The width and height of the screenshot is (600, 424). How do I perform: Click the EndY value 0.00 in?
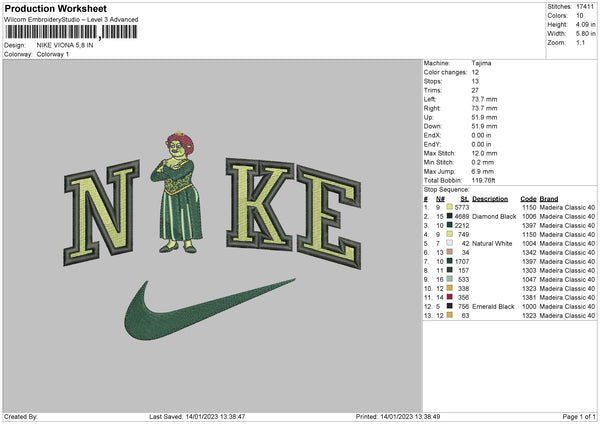481,144
